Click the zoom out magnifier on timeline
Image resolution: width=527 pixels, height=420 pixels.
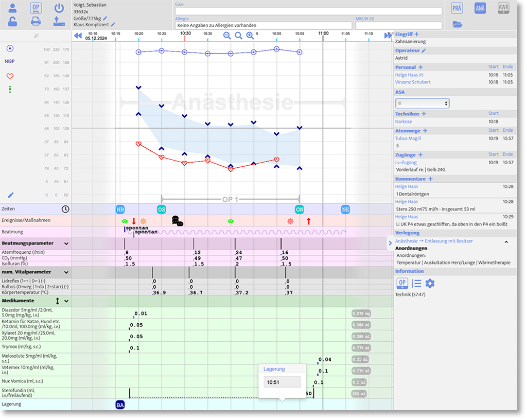(x=227, y=36)
